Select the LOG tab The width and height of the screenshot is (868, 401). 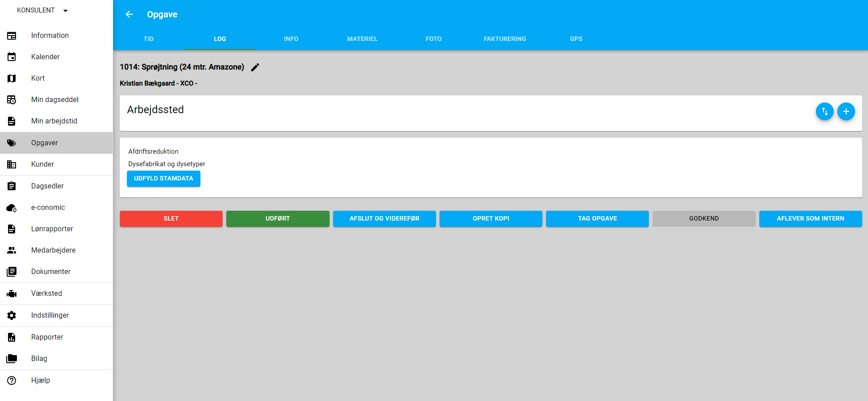(x=220, y=39)
